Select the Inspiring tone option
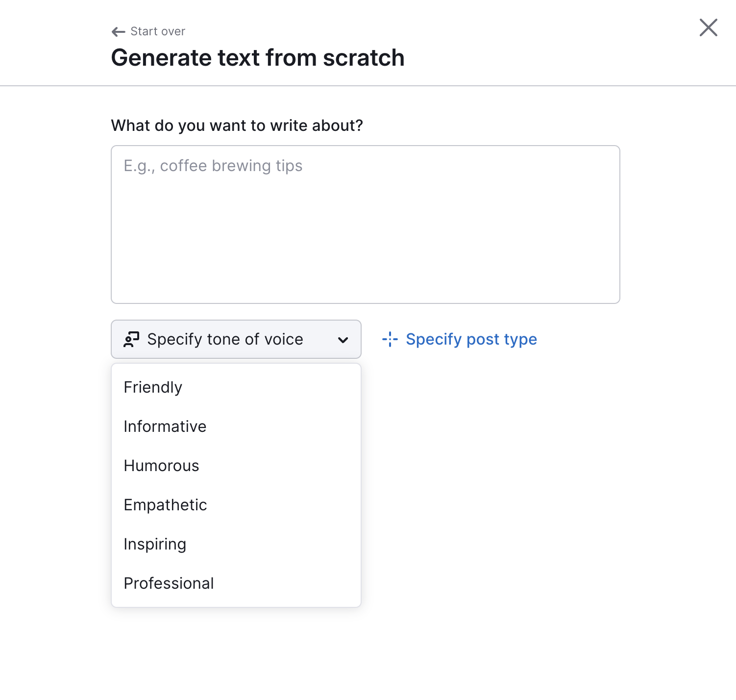Viewport: 736px width, 700px height. point(155,544)
